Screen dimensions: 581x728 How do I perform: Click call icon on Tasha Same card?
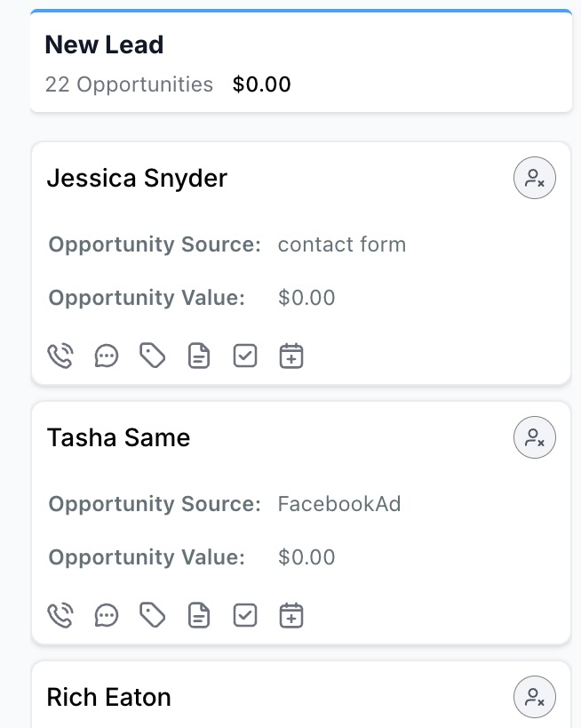[x=60, y=614]
